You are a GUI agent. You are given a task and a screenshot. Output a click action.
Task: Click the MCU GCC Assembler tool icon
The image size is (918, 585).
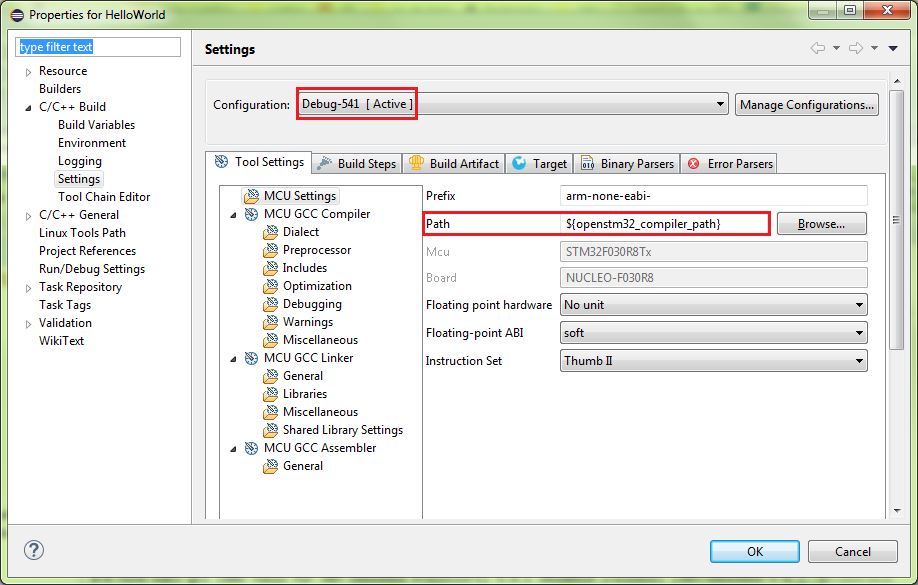(x=251, y=449)
